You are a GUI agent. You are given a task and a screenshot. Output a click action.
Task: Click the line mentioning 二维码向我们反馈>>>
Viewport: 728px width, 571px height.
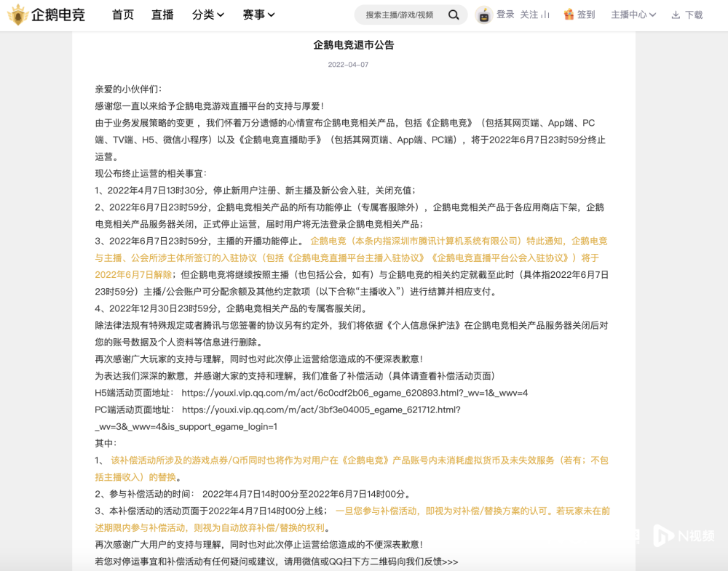click(x=276, y=562)
